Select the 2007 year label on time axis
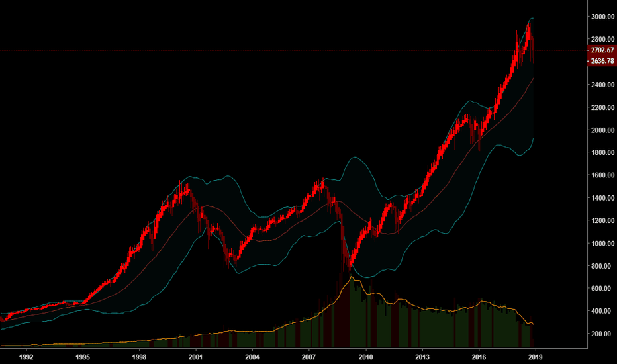 pyautogui.click(x=309, y=357)
